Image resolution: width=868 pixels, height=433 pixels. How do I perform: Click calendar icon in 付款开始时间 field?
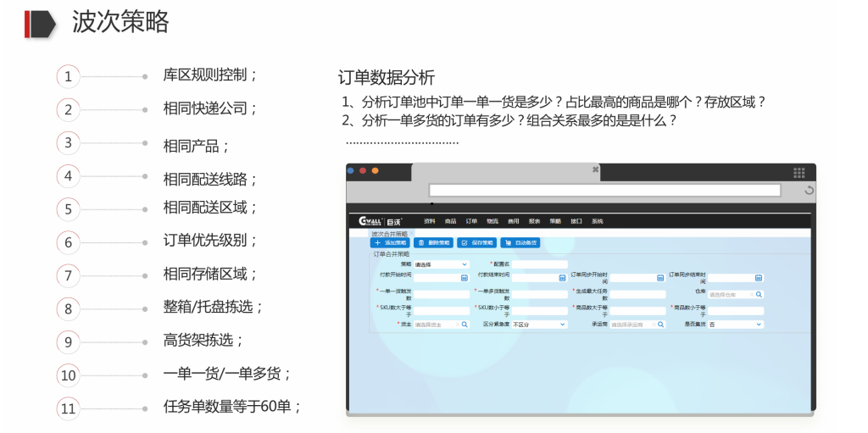coord(465,278)
